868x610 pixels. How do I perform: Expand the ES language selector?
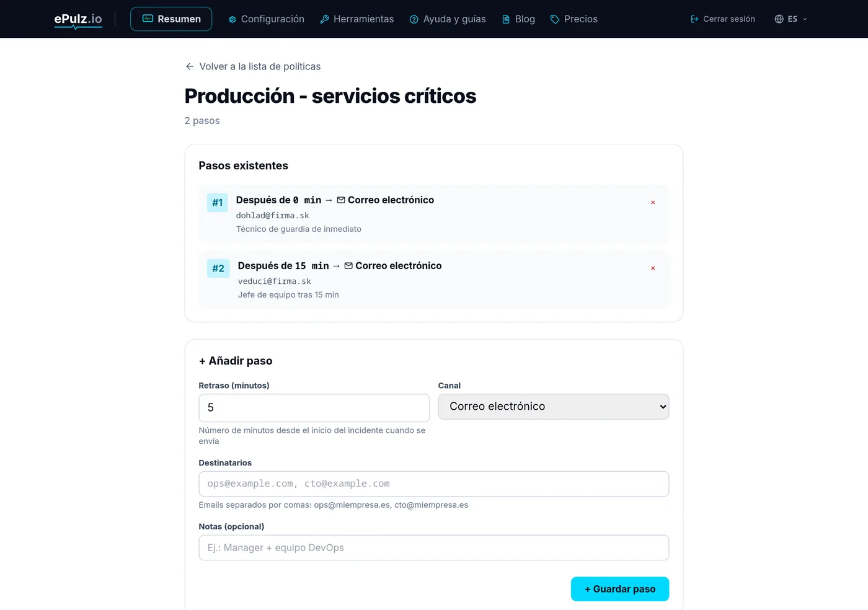790,19
